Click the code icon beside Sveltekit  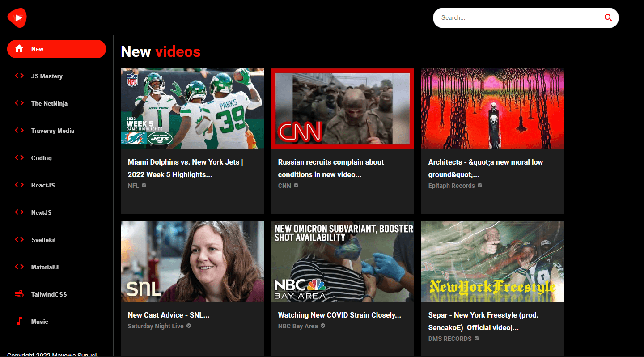19,239
